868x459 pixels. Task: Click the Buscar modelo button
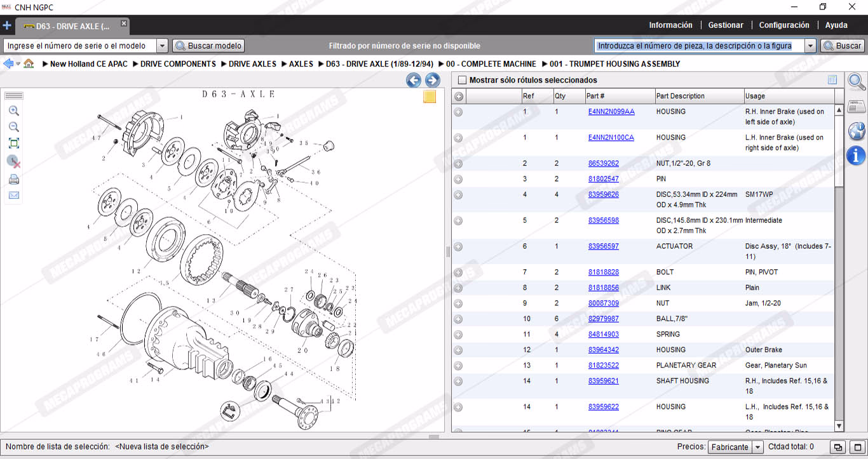[208, 46]
